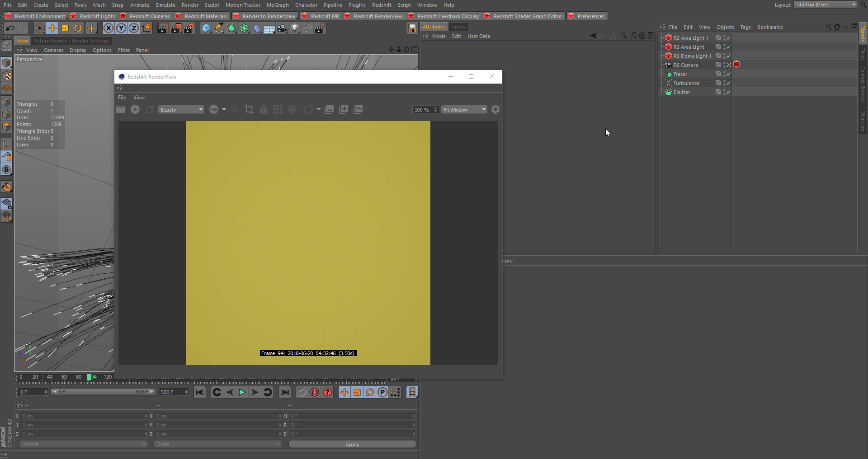Image resolution: width=868 pixels, height=459 pixels.
Task: Click the Go to End playback button
Action: (x=284, y=392)
